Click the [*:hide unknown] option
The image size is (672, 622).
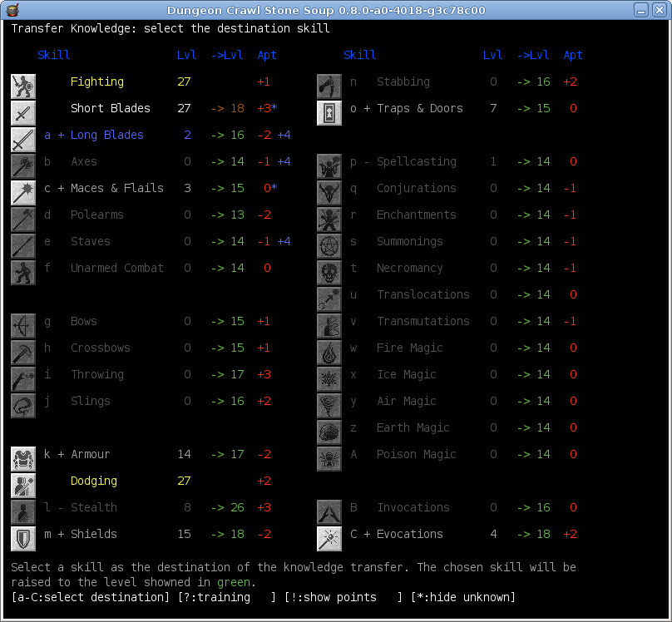[x=463, y=597]
